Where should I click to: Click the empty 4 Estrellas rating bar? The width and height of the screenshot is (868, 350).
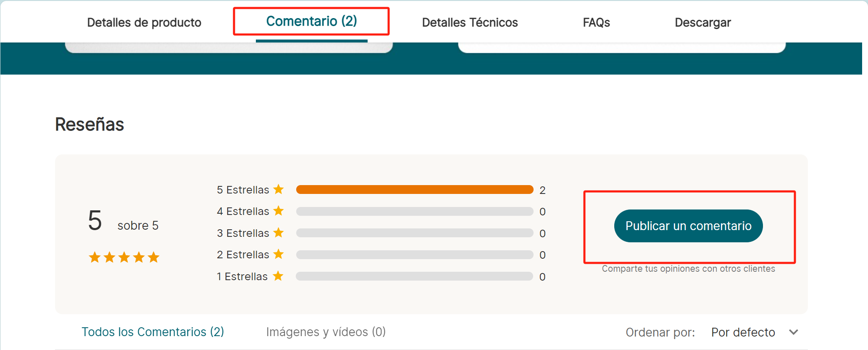(414, 211)
